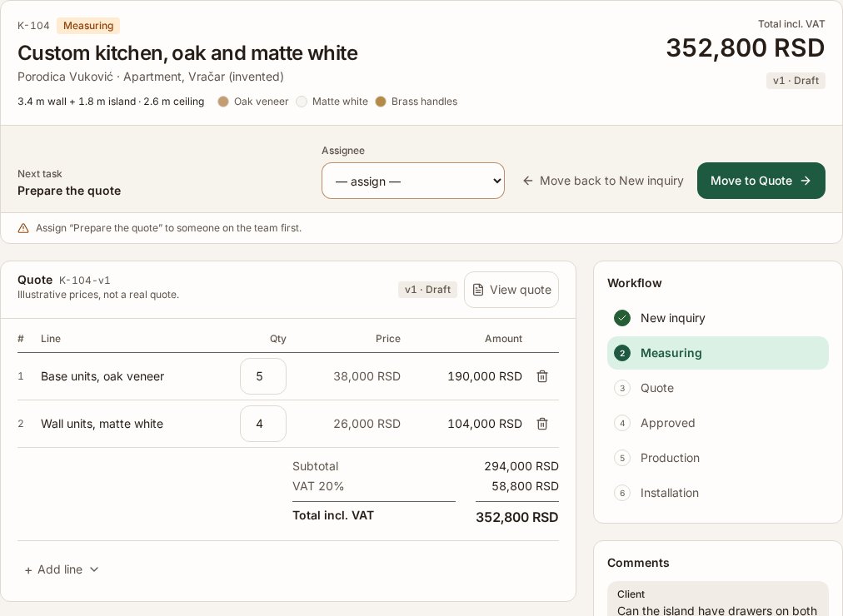Screen dimensions: 843x616
Task: Select the Quote workflow step label
Action: point(657,388)
